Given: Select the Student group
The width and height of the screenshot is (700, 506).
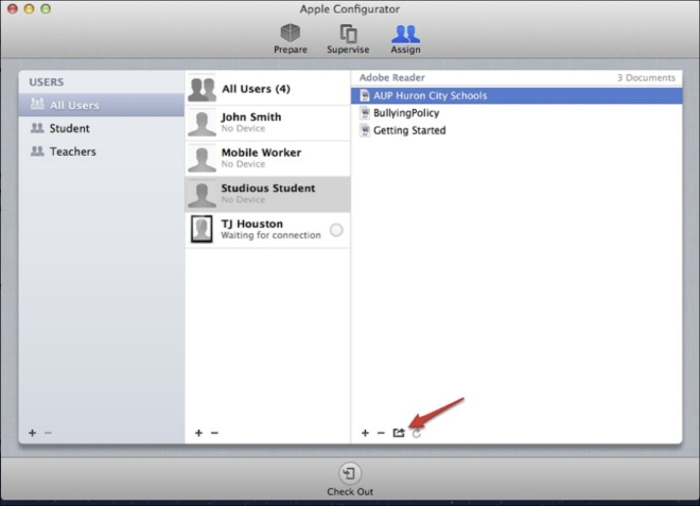Looking at the screenshot, I should point(101,128).
